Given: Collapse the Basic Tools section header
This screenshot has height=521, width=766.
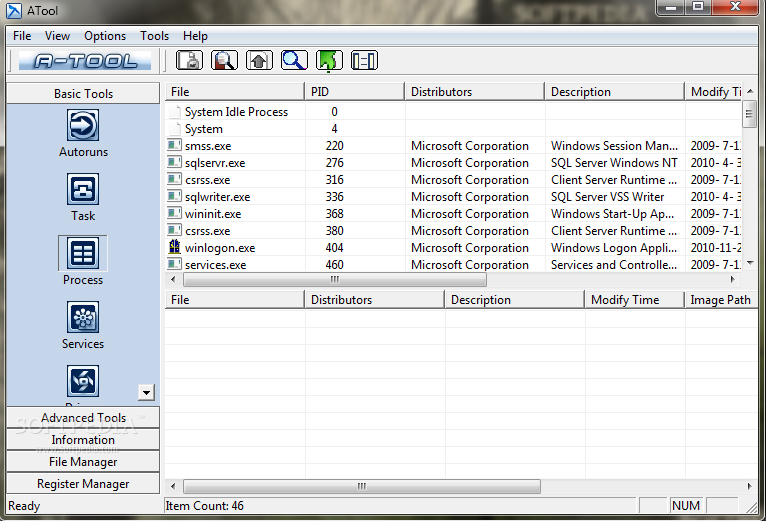Looking at the screenshot, I should click(x=83, y=93).
